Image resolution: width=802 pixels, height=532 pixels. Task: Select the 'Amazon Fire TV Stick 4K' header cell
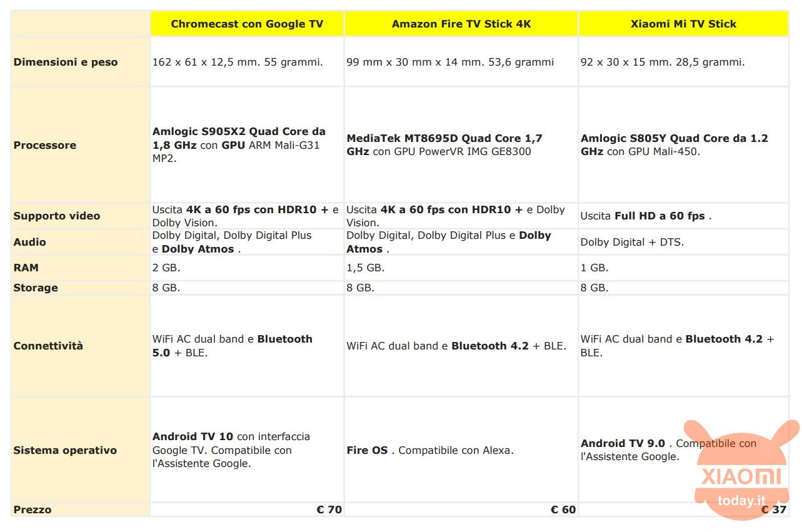tap(461, 24)
